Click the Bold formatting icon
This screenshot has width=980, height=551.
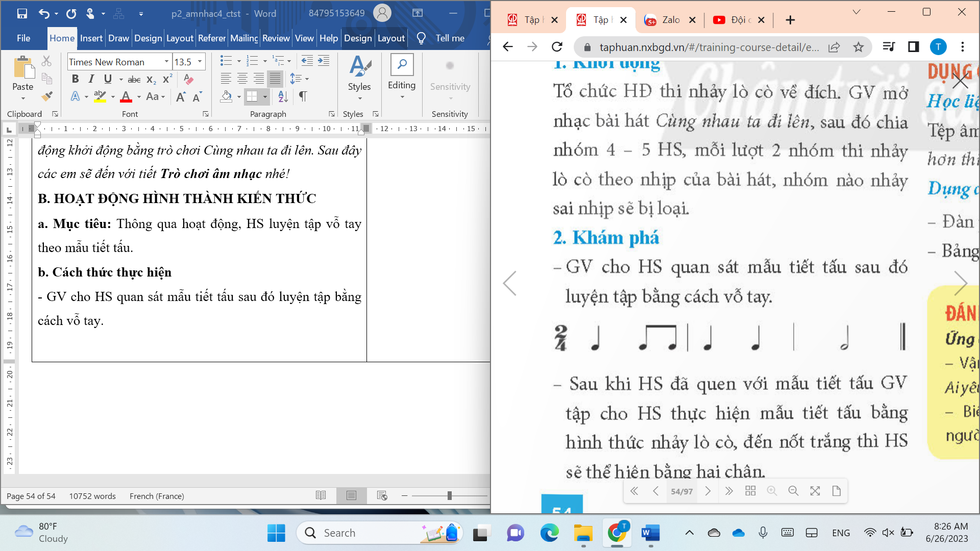(75, 80)
